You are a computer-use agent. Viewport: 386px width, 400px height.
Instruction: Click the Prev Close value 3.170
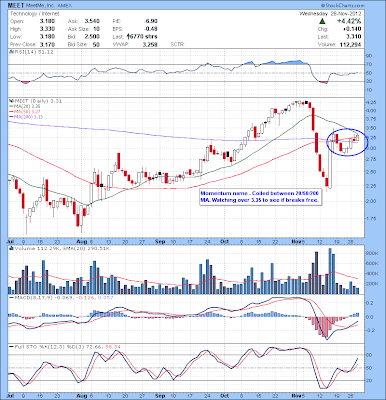pyautogui.click(x=47, y=44)
